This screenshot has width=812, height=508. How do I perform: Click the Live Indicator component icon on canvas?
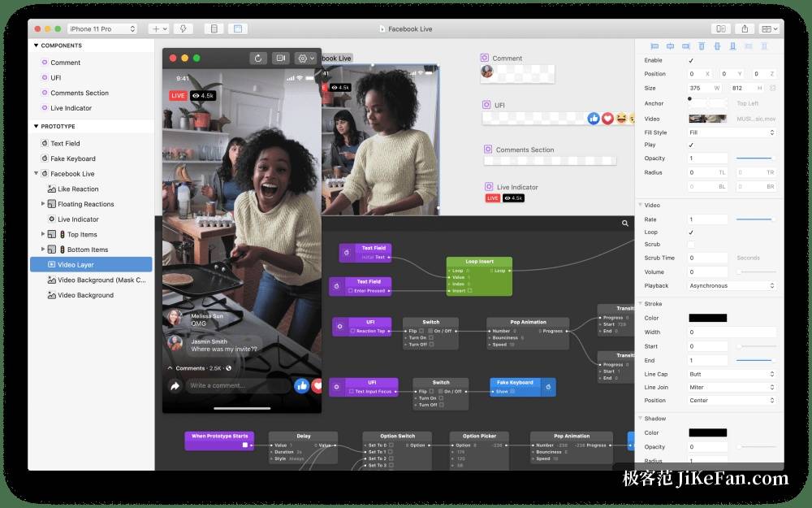point(489,187)
